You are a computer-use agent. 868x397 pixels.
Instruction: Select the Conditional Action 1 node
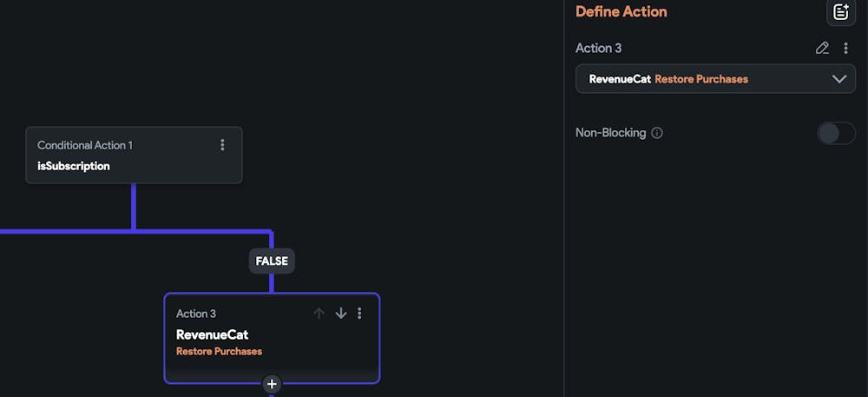coord(134,155)
